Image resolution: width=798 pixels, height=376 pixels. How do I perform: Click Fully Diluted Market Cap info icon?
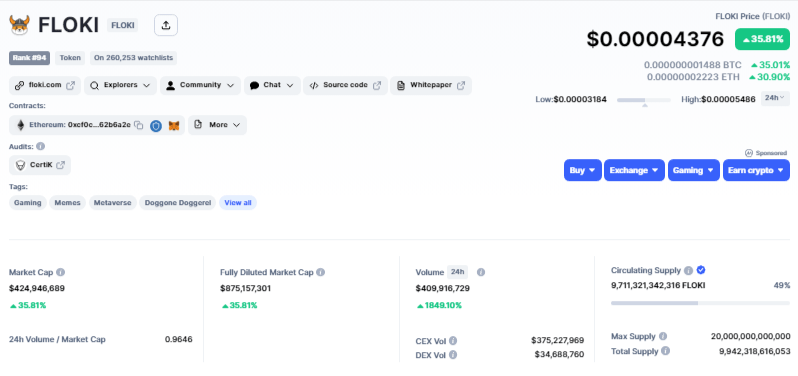[321, 272]
